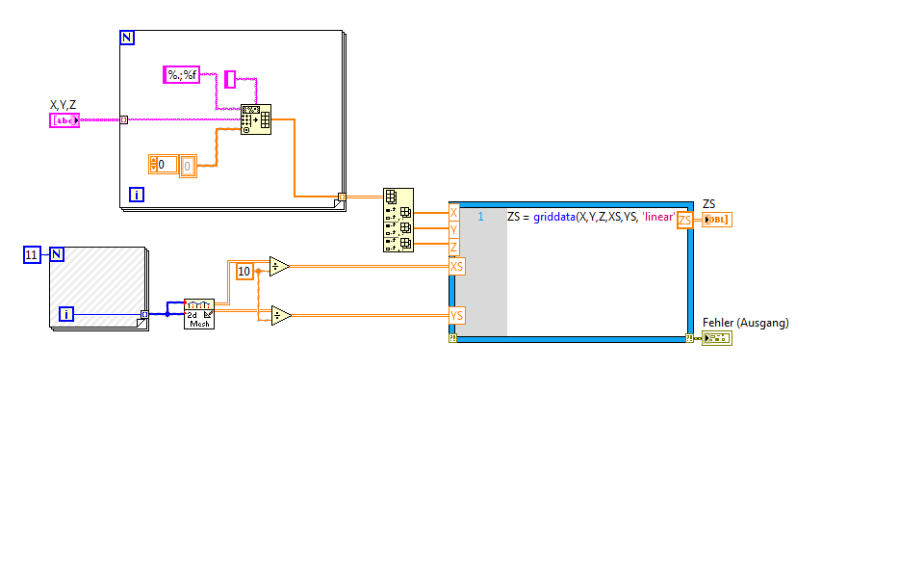This screenshot has height=578, width=924.
Task: Click the 'linear' string in the script
Action: tap(658, 217)
